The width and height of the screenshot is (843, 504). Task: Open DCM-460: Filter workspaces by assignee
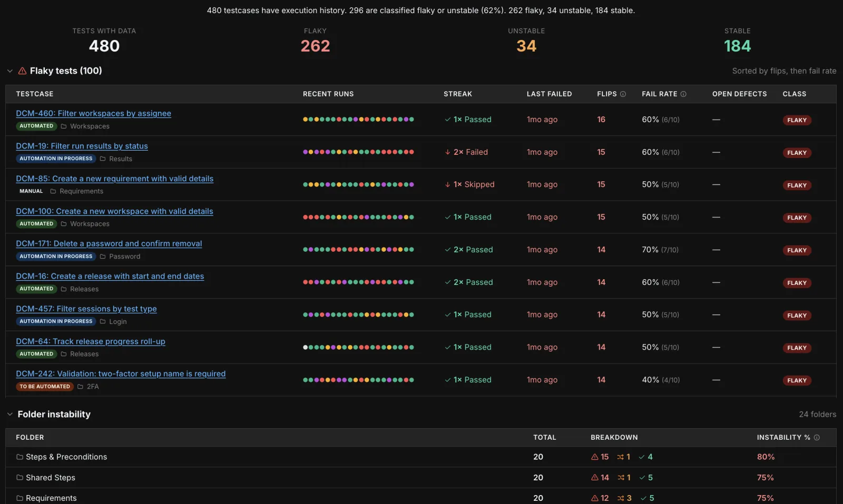tap(93, 113)
